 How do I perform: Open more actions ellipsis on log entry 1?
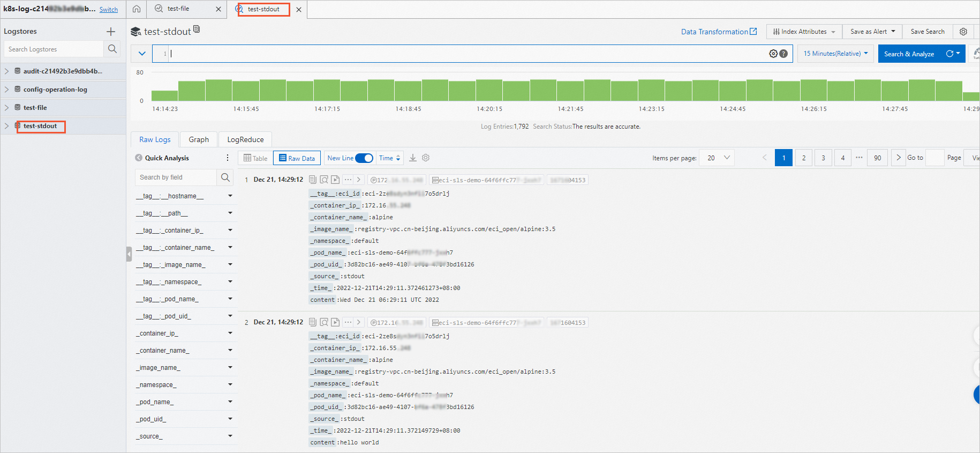coord(348,180)
